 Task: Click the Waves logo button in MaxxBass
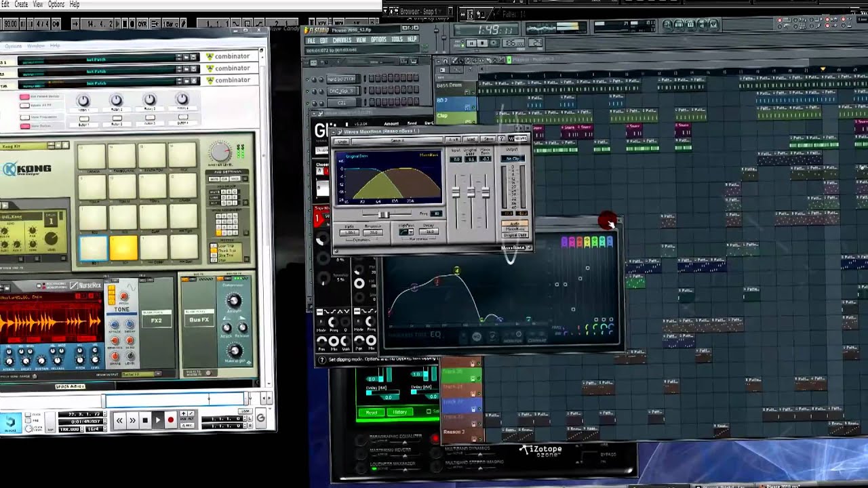click(x=517, y=139)
